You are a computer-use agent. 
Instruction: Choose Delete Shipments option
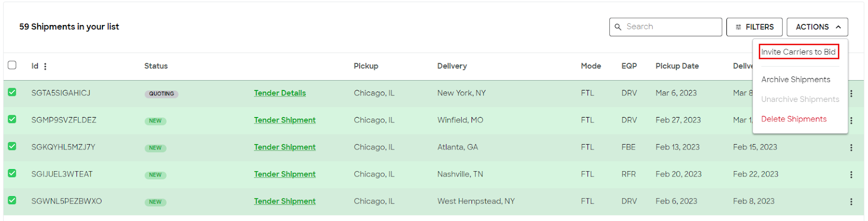click(x=794, y=119)
